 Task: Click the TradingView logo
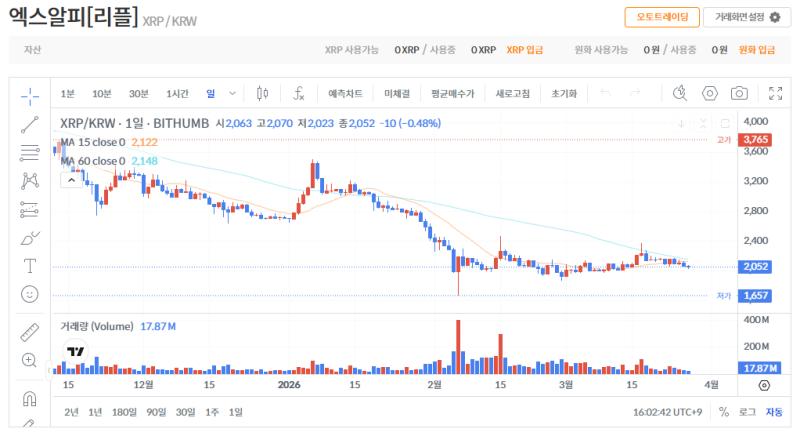(x=76, y=351)
